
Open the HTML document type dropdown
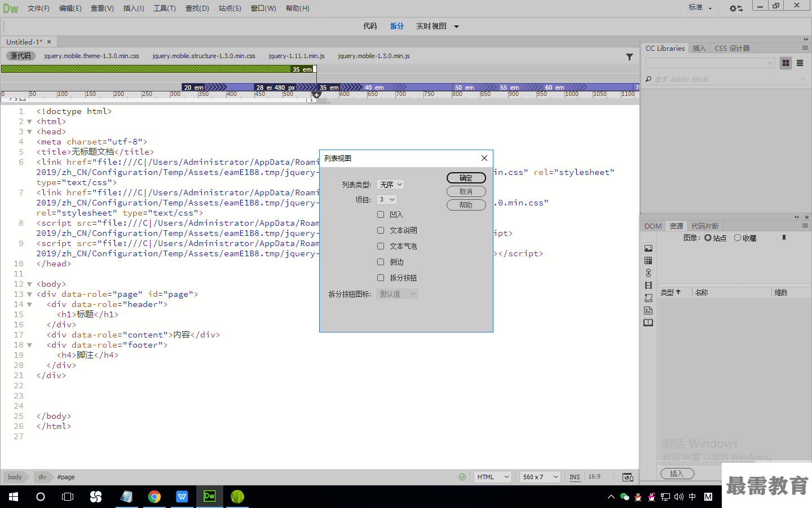(x=492, y=477)
